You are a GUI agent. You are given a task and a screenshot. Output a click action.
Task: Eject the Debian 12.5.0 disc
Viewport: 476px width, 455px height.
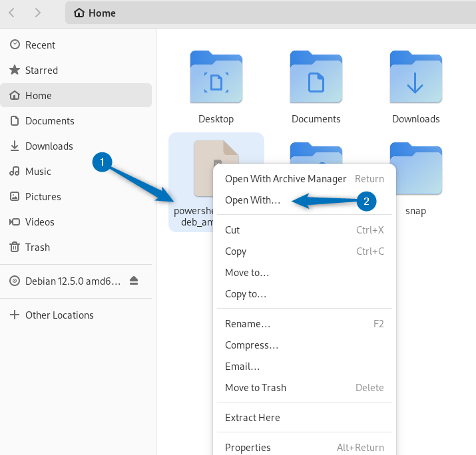pos(134,281)
